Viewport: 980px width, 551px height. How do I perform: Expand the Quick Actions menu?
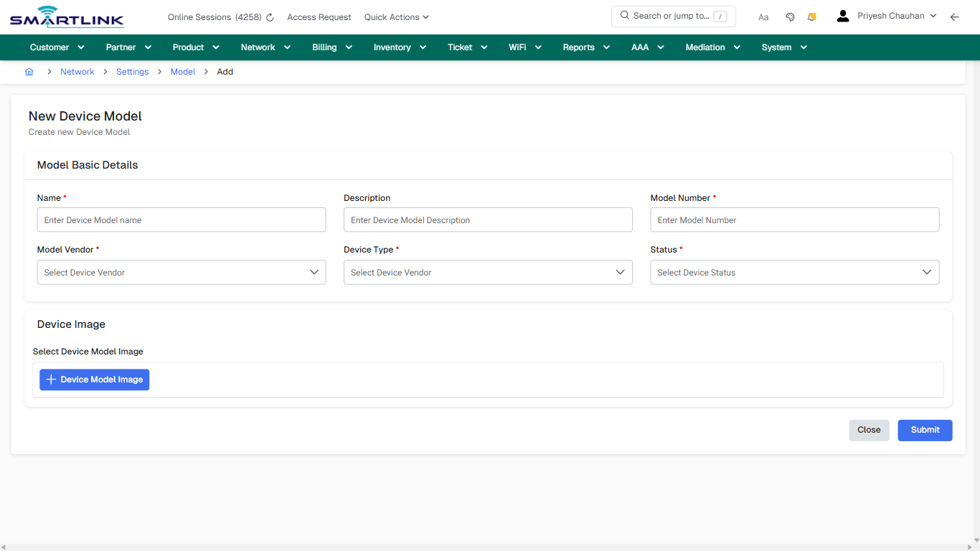click(x=396, y=17)
